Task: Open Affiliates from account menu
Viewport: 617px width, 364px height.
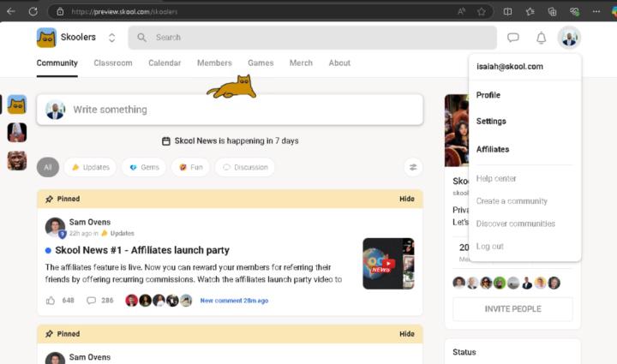Action: [x=493, y=149]
